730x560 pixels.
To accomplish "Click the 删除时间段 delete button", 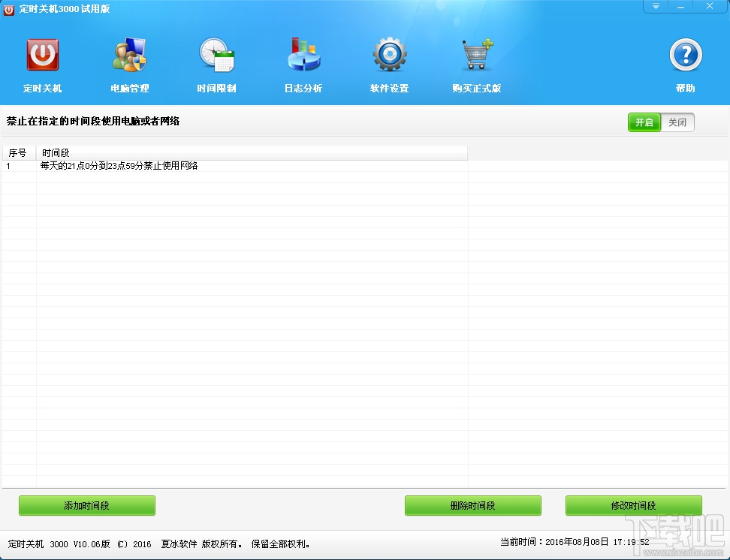I will point(472,505).
